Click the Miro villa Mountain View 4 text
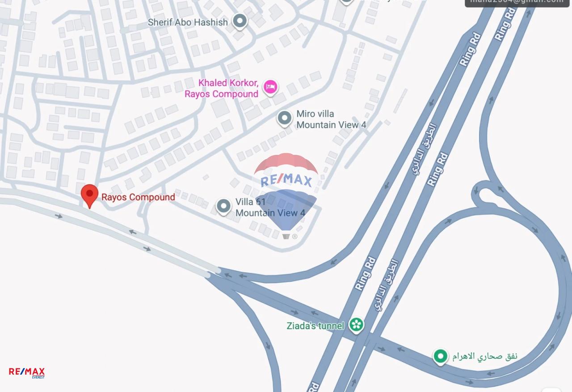Image resolution: width=572 pixels, height=392 pixels. 331,119
